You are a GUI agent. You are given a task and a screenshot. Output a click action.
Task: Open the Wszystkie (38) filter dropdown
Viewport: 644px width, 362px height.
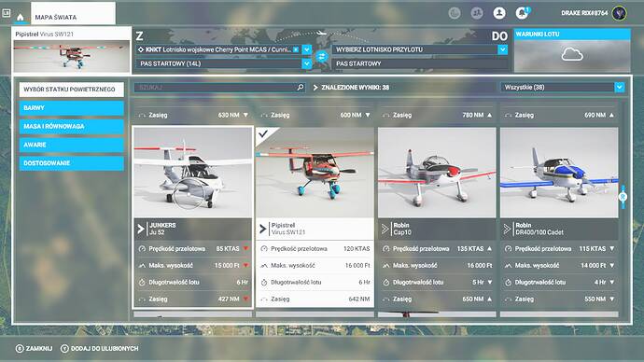pyautogui.click(x=620, y=87)
